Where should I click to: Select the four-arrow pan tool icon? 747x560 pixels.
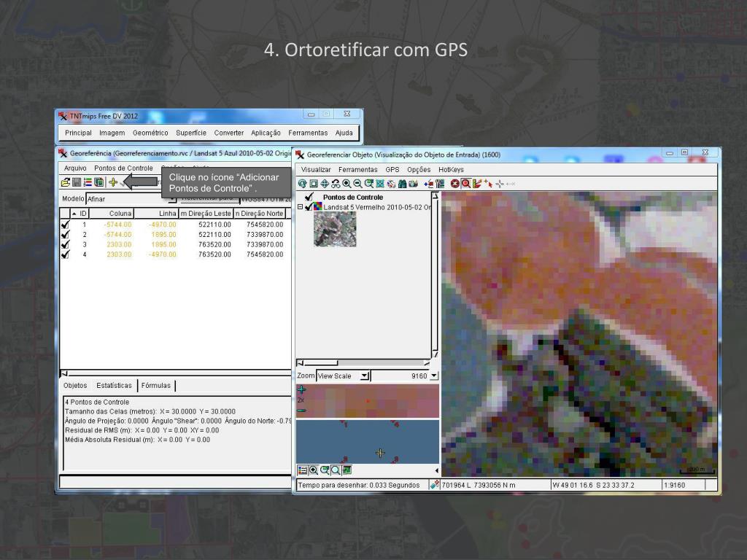click(325, 184)
